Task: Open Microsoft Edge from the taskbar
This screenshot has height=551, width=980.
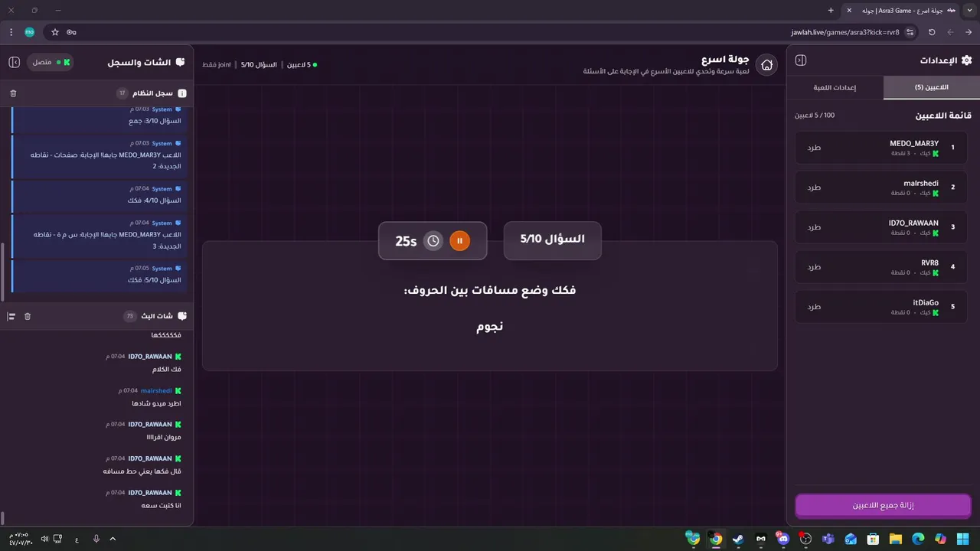Action: coord(918,539)
